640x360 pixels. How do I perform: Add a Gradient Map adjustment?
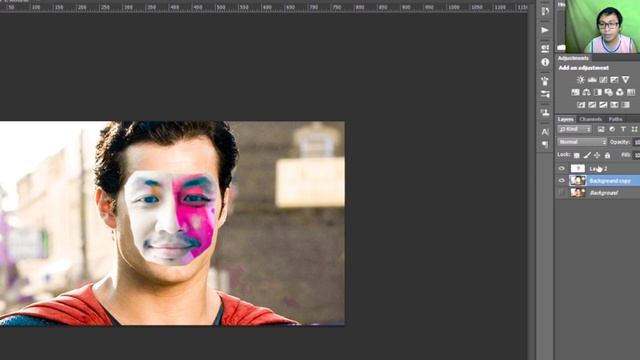pyautogui.click(x=614, y=105)
